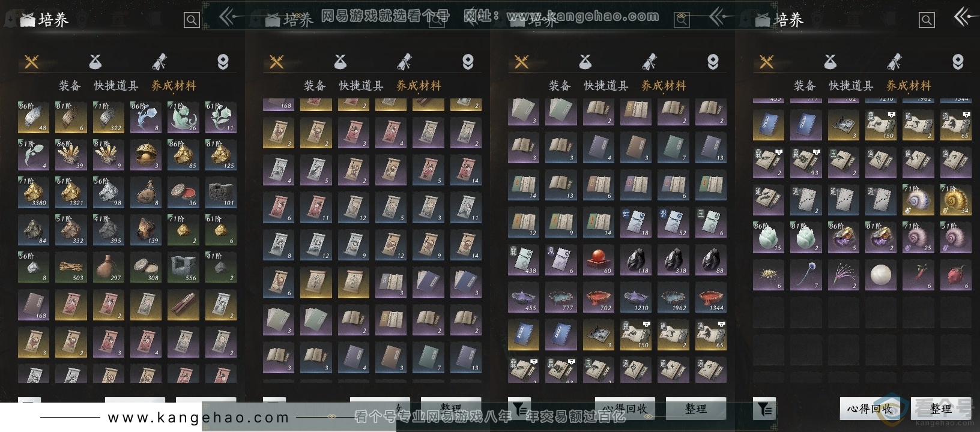Select jade ornament item with count 26
The width and height of the screenshot is (980, 432).
pos(183,118)
